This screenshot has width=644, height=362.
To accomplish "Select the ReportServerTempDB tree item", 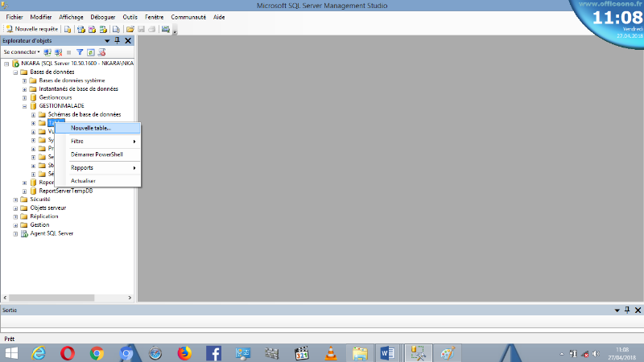I will tap(66, 191).
